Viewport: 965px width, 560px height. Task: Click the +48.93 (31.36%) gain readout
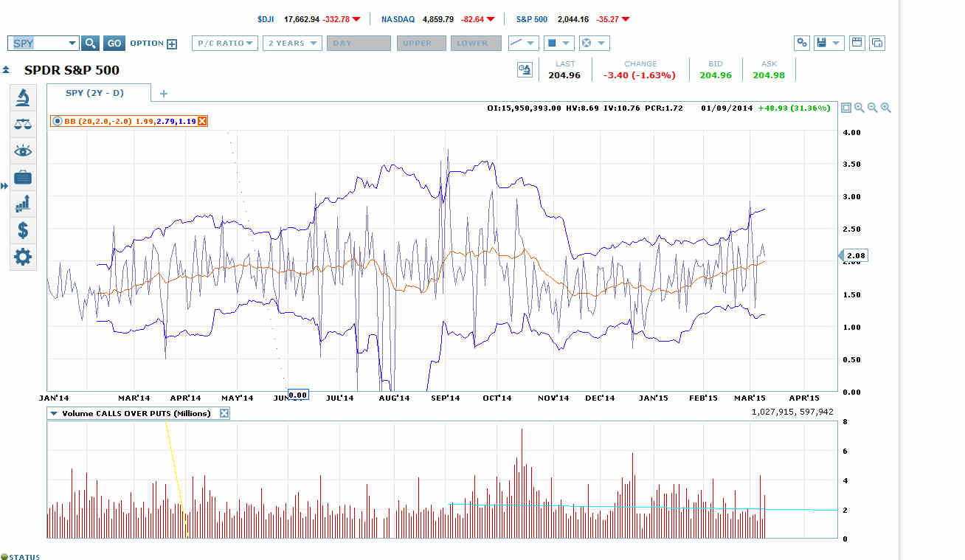click(795, 108)
